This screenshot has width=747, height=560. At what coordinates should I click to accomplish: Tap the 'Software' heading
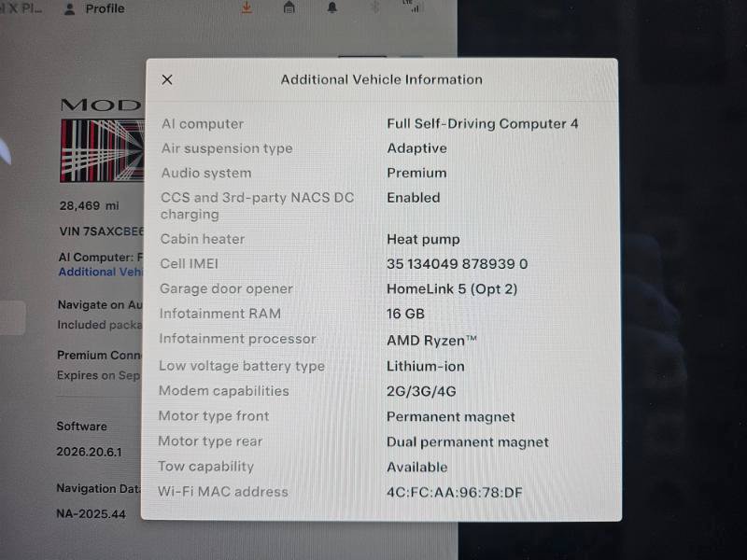pyautogui.click(x=81, y=427)
